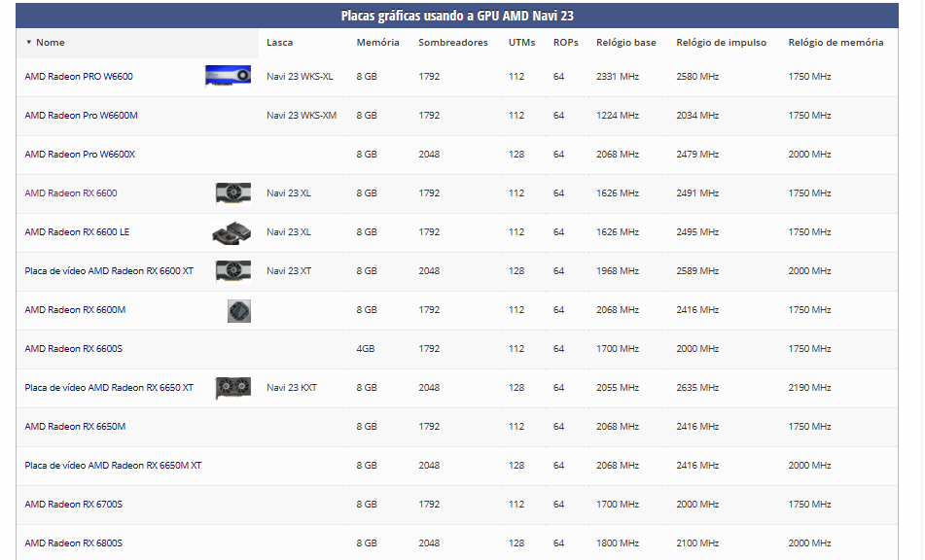Click the 1224 MHz base clock value
The height and width of the screenshot is (560, 925).
click(617, 115)
